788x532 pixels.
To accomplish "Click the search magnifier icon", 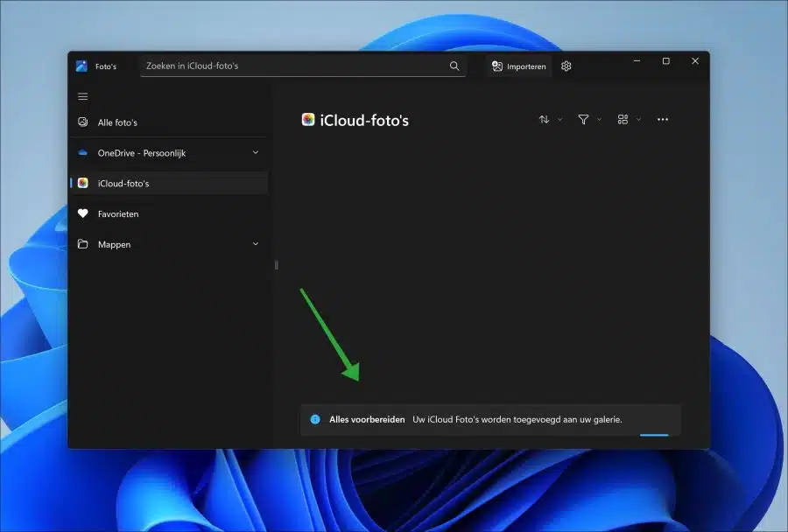I will point(454,66).
